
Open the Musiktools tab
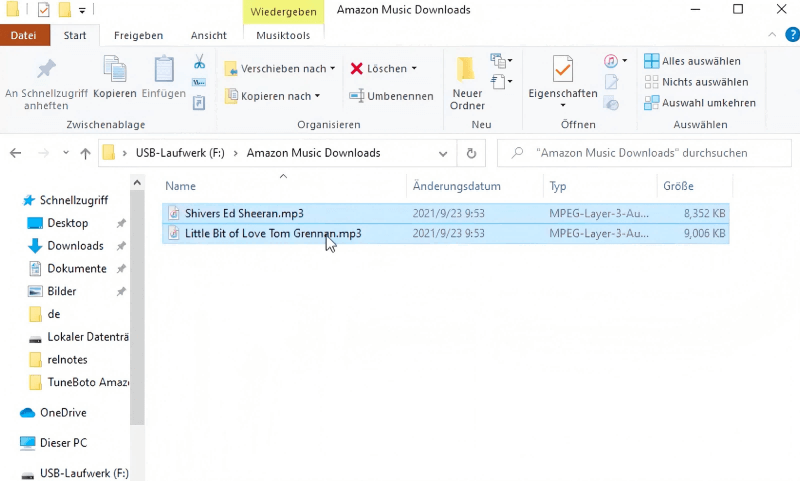click(283, 35)
